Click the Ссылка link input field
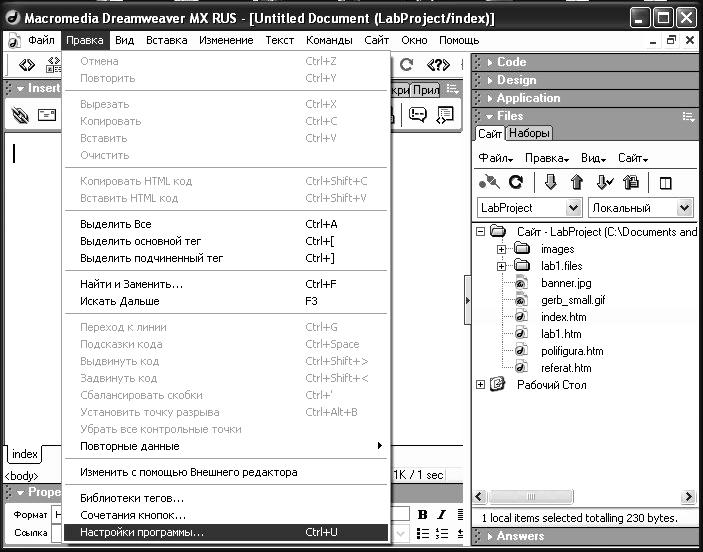 coord(56,533)
